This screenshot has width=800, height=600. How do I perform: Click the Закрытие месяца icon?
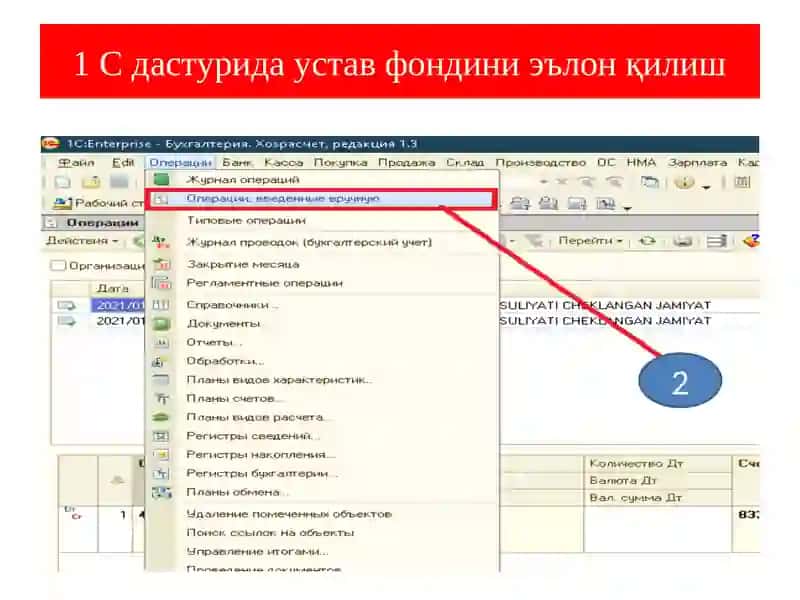pos(161,264)
